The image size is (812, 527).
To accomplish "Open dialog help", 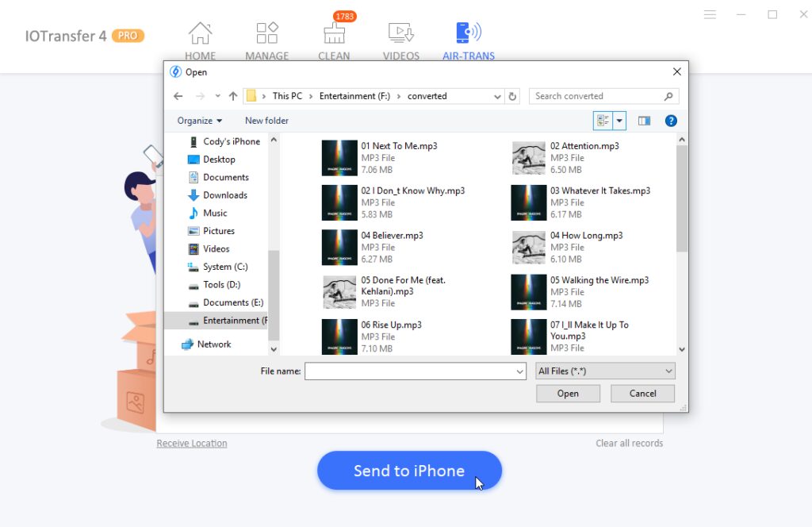I will (x=671, y=121).
